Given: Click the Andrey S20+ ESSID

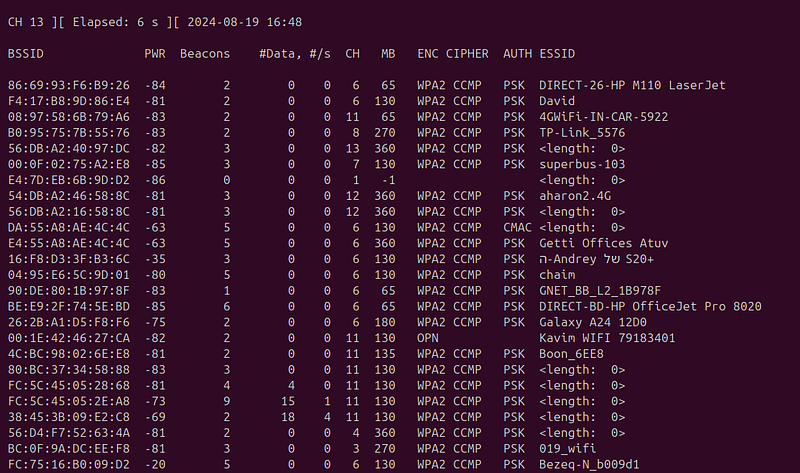Looking at the screenshot, I should (x=596, y=260).
